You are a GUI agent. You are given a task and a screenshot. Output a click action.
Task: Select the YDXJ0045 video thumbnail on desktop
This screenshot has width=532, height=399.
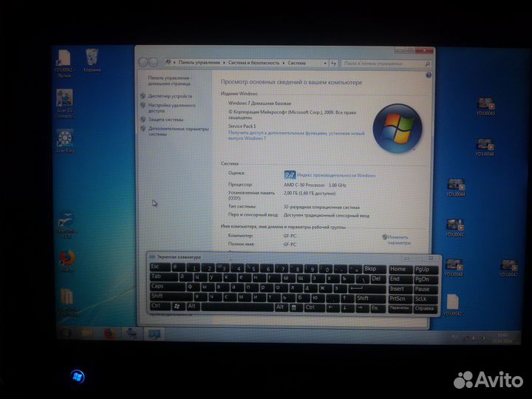click(485, 107)
